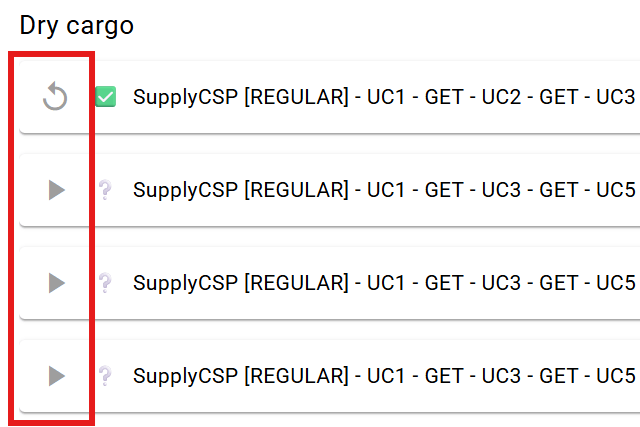Screen dimensions: 640x427
Task: Click SupplyCSP word in the fourth row
Action: pos(185,376)
